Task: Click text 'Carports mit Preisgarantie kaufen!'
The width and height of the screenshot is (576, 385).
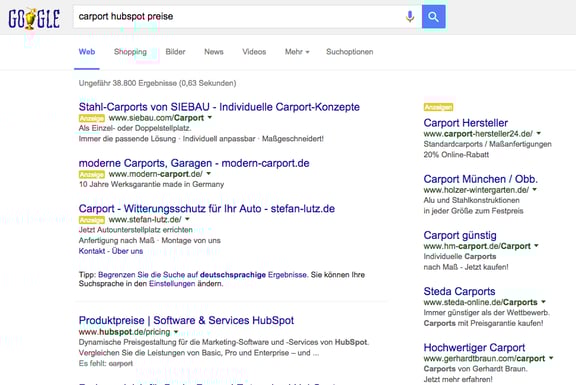Action: (483, 323)
